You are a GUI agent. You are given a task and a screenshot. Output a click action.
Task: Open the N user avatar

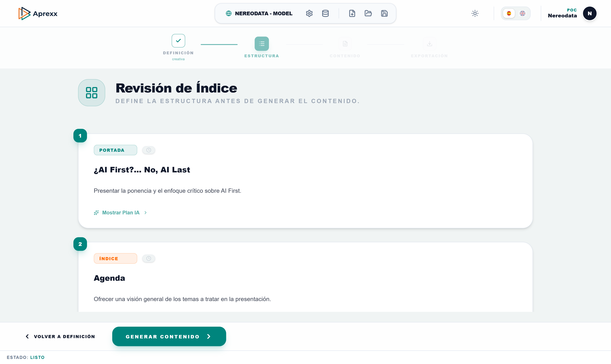coord(589,13)
